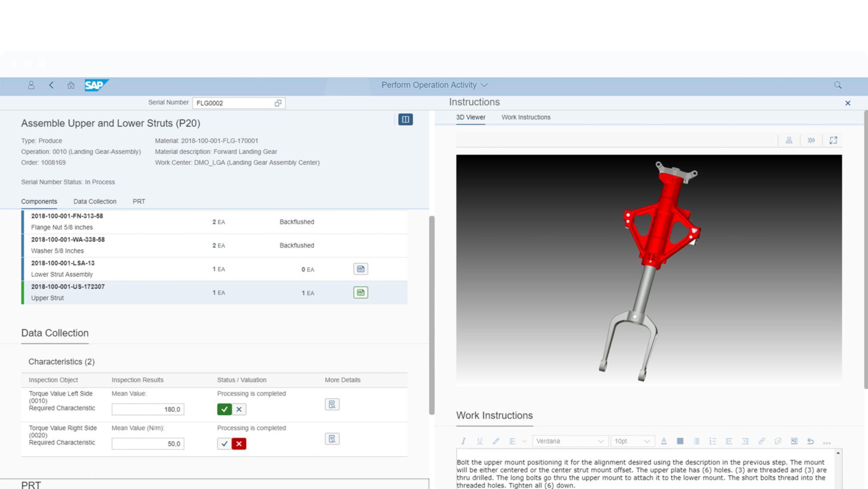This screenshot has width=868, height=489.
Task: Expand 3D viewer to fullscreen
Action: coord(833,140)
